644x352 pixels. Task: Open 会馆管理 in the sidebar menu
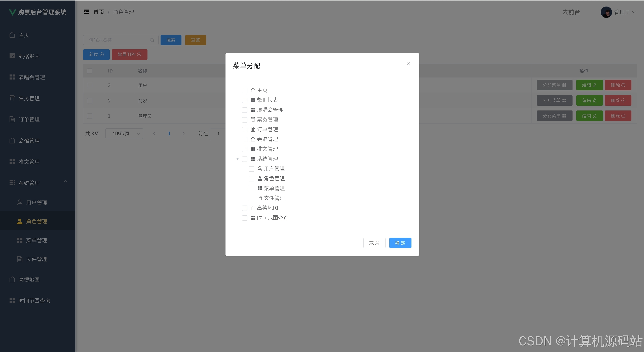[37, 141]
